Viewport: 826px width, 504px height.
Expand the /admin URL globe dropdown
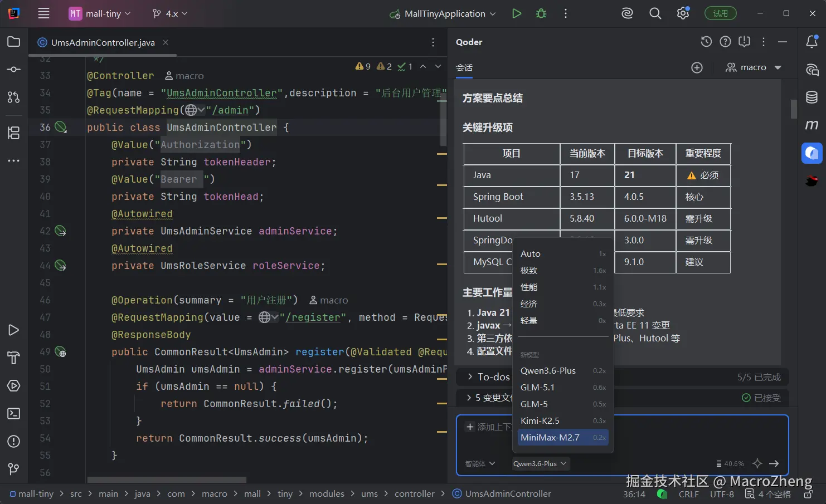195,110
